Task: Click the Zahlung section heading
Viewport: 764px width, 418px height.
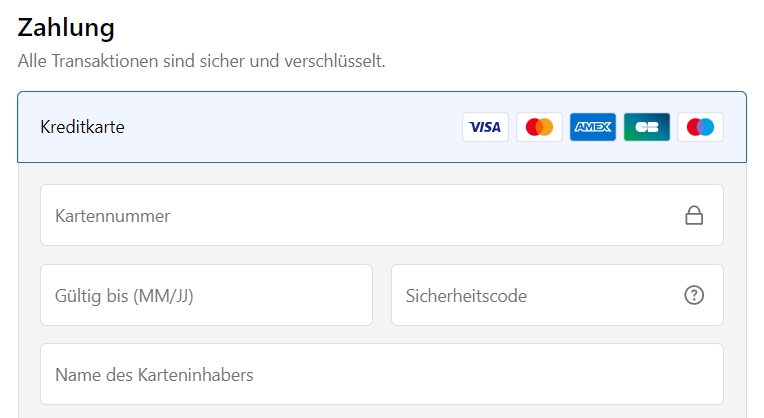Action: tap(66, 28)
